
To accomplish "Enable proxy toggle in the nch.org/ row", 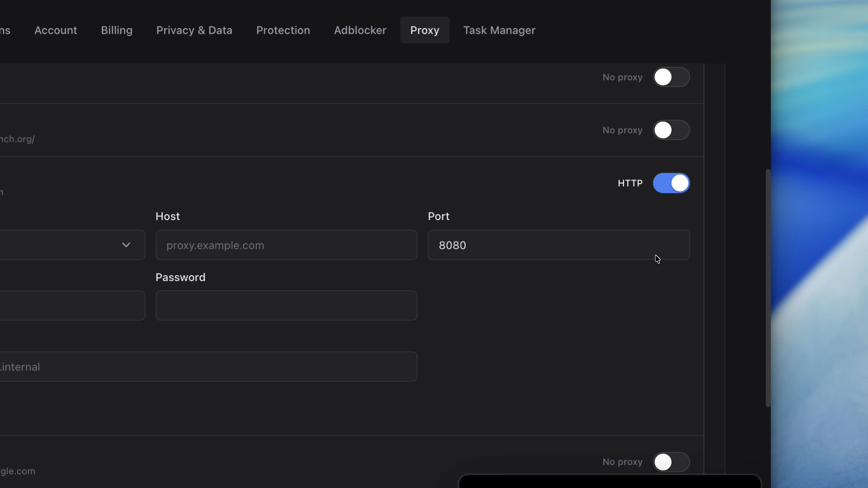I will coord(671,130).
